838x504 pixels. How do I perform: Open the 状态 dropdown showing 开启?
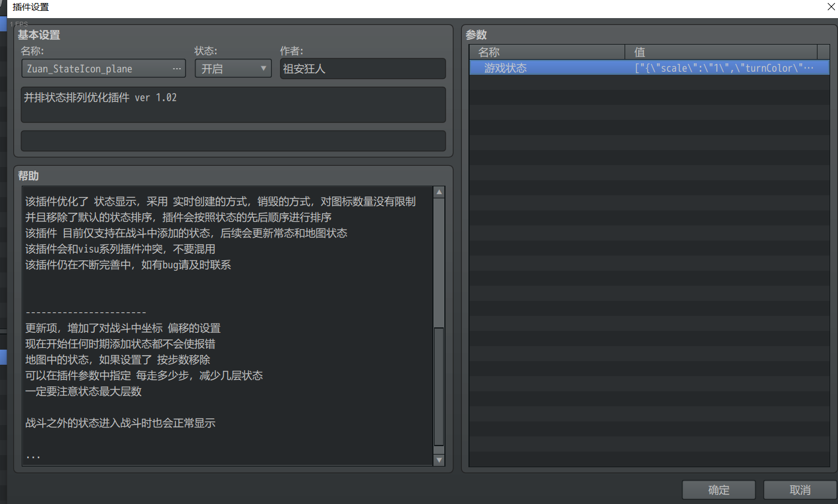tap(233, 69)
